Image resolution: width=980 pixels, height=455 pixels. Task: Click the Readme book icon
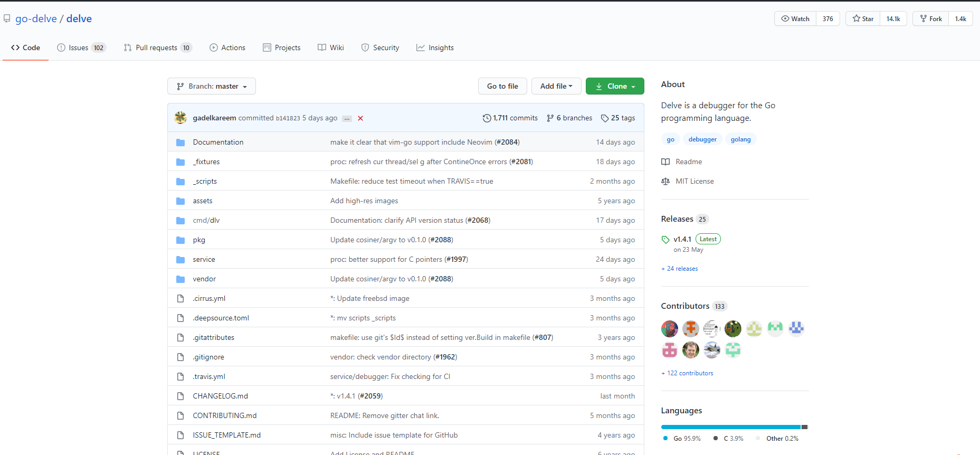665,162
